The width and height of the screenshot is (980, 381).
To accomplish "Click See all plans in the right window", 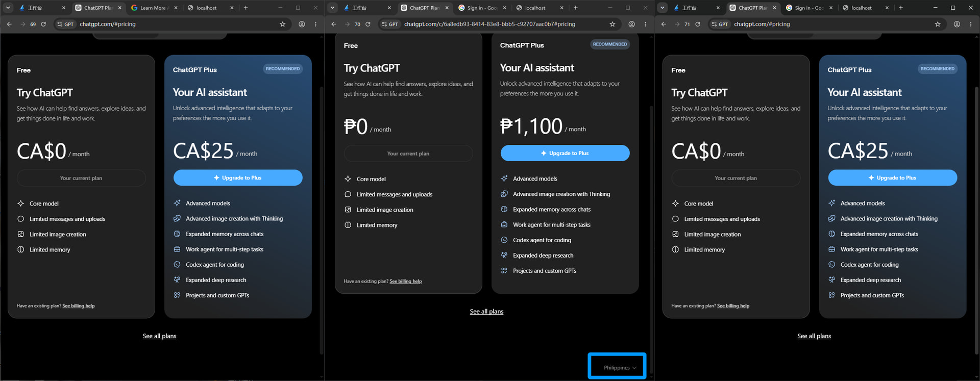I will [814, 336].
